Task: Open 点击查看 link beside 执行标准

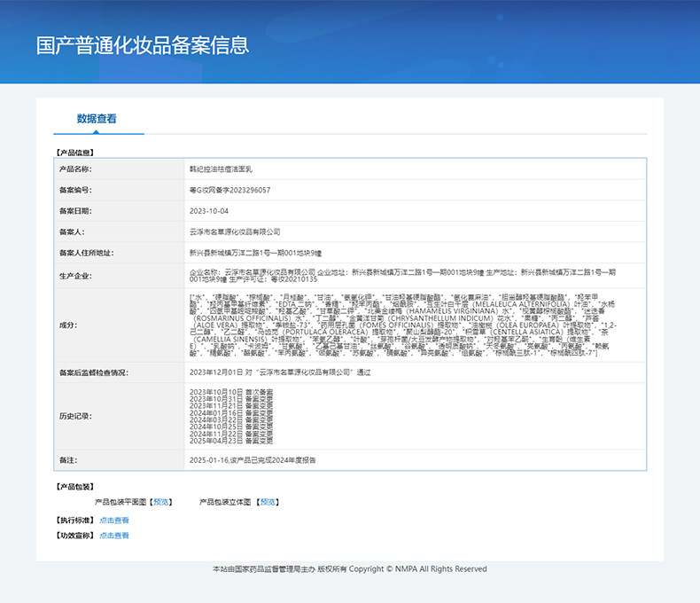Action: point(114,521)
